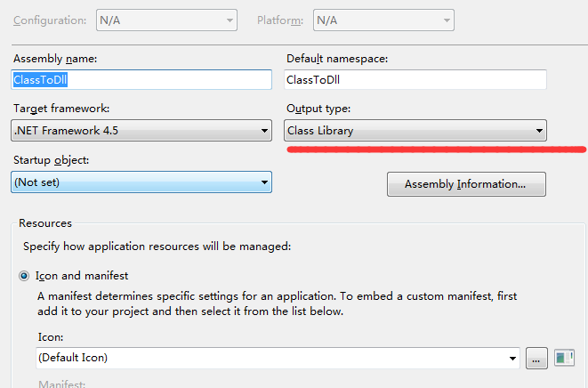Click the Target framework label
Screen dimensions: 588x388
(61, 109)
